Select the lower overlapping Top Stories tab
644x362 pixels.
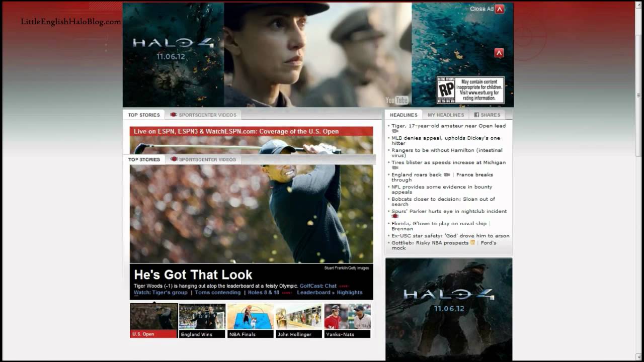pos(144,159)
